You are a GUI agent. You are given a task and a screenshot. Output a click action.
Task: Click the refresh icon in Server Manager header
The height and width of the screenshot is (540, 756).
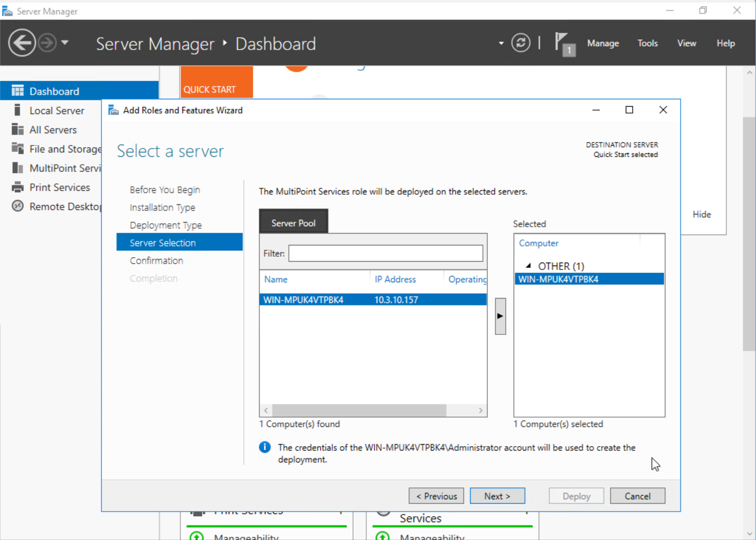click(520, 43)
